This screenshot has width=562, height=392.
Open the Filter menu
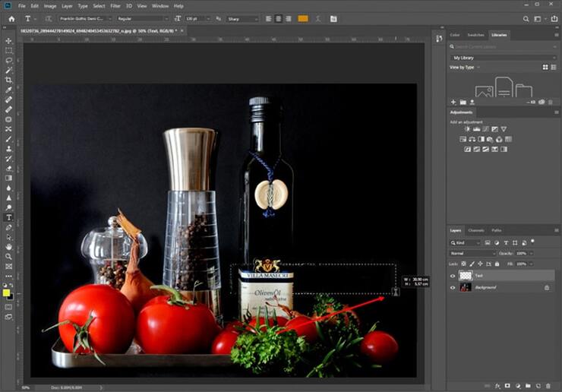115,5
